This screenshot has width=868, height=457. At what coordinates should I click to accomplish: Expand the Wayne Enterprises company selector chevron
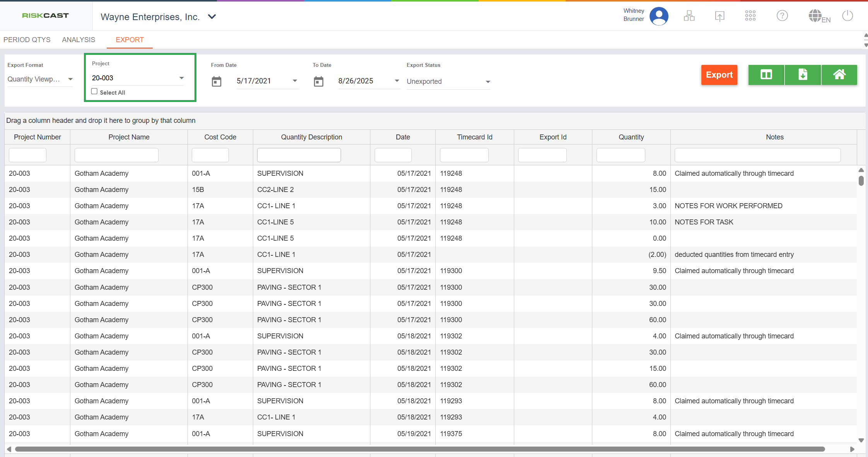coord(212,17)
